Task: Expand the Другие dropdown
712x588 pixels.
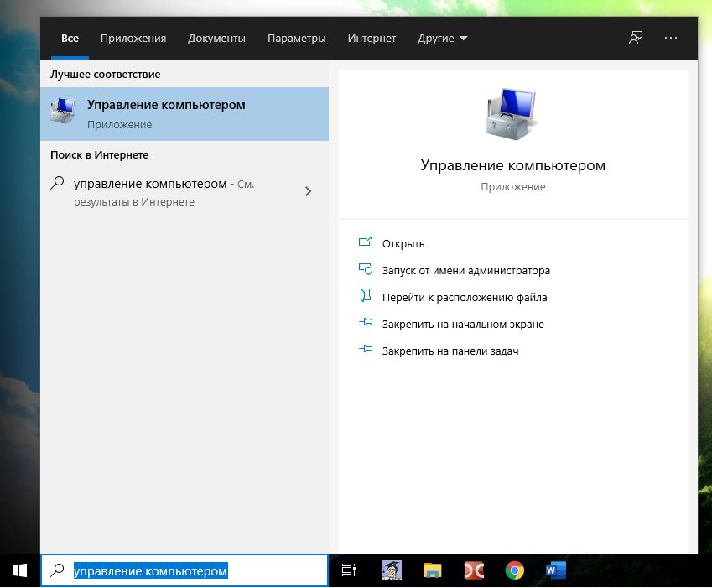Action: click(442, 38)
